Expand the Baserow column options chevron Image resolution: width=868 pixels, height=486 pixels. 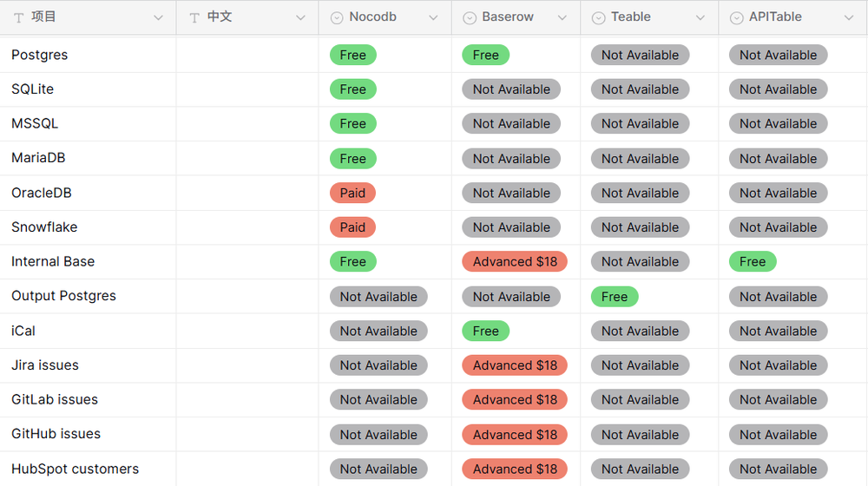[x=562, y=17]
